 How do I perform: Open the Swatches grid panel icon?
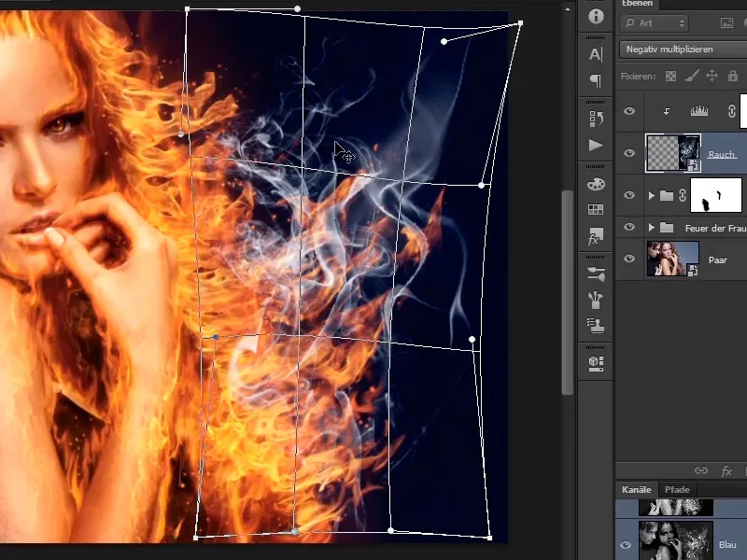point(596,209)
